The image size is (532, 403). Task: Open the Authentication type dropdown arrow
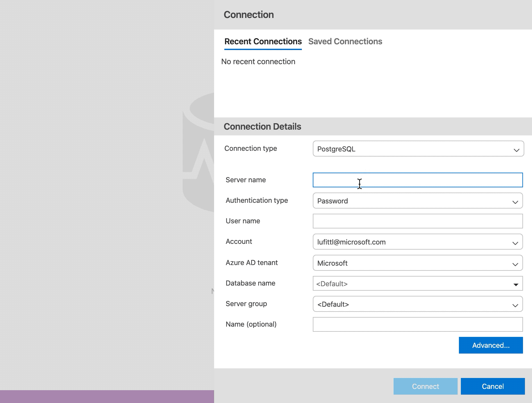(x=515, y=201)
